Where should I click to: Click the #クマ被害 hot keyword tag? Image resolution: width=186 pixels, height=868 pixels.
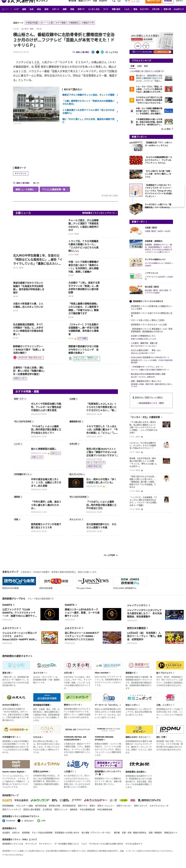point(61,23)
